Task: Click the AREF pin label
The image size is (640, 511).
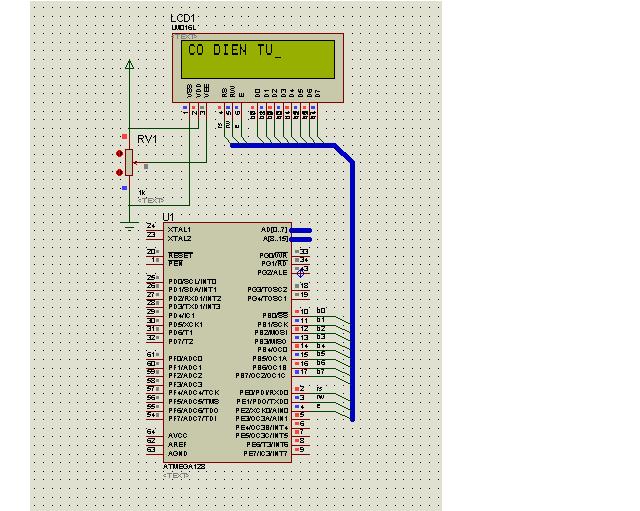Action: pyautogui.click(x=177, y=444)
